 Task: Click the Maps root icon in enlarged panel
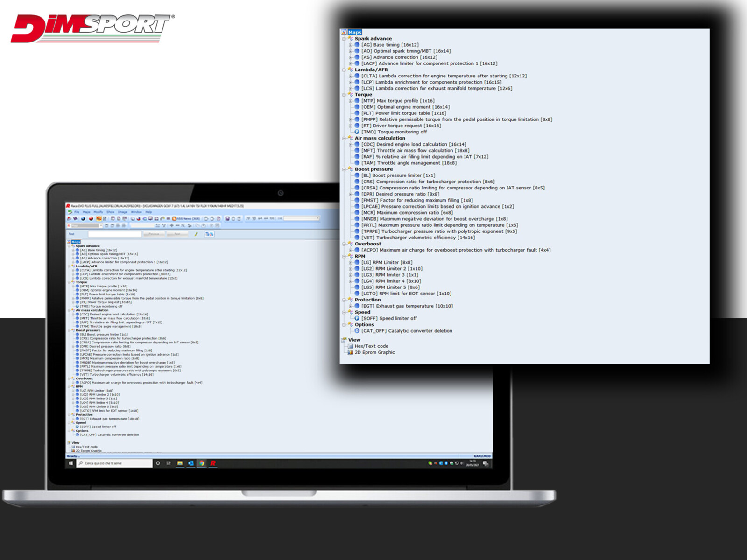click(344, 32)
